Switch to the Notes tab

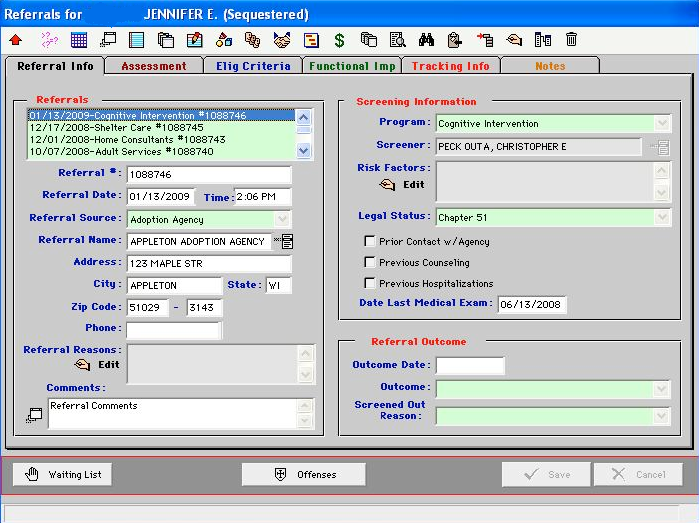550,66
